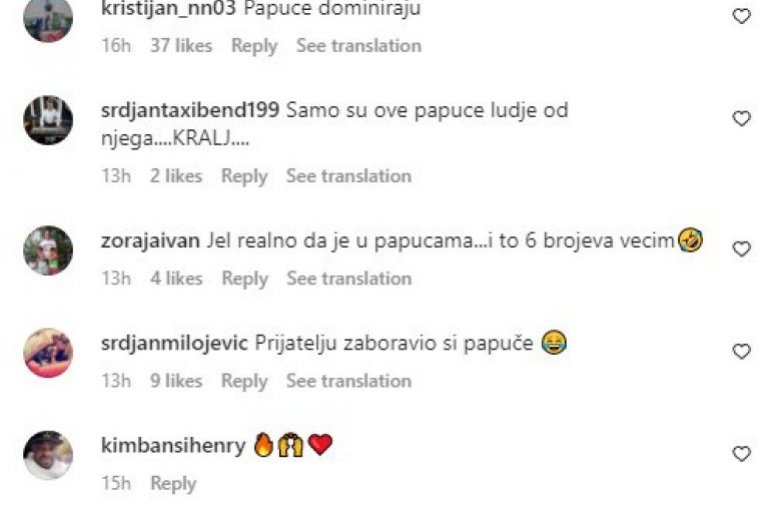See translation of srdjanmilojevic's comment

[x=349, y=381]
